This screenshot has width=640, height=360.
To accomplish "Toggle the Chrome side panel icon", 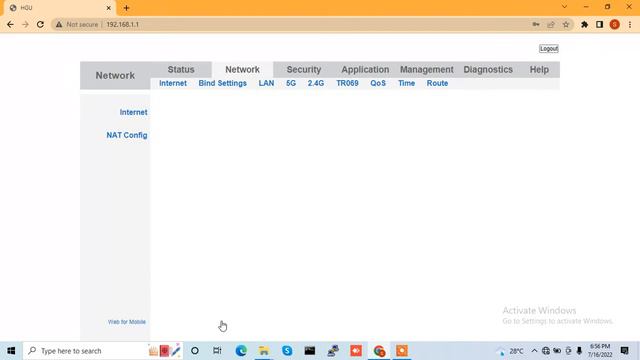I will pos(600,24).
